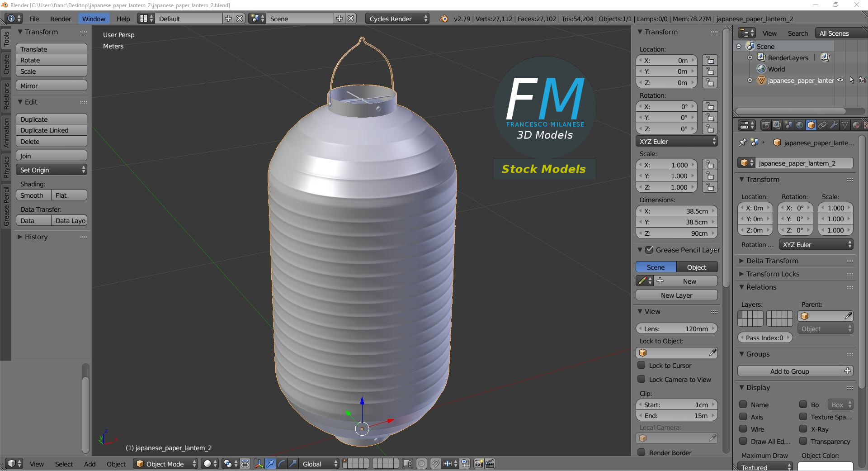Open the Object Mode dropdown
This screenshot has width=868, height=471.
(x=165, y=464)
